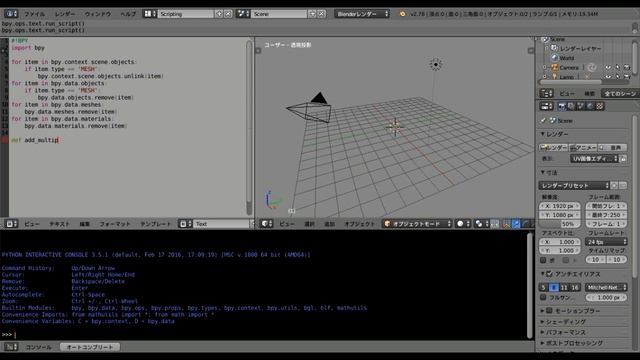Click the Scripting layout name field

185,14
